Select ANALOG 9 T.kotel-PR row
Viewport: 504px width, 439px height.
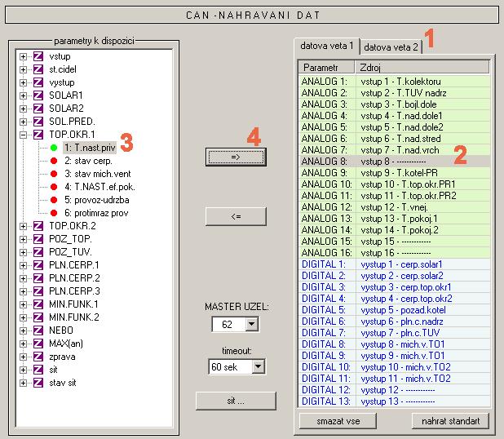pyautogui.click(x=394, y=173)
